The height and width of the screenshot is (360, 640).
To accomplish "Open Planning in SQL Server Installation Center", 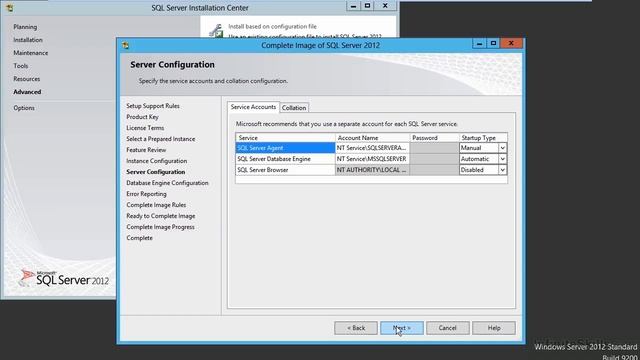I will pos(25,27).
